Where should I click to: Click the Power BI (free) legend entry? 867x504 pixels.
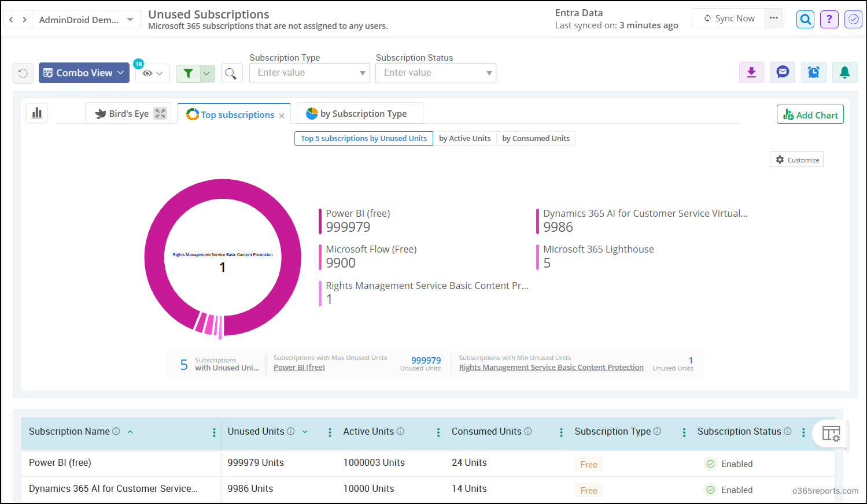point(355,221)
